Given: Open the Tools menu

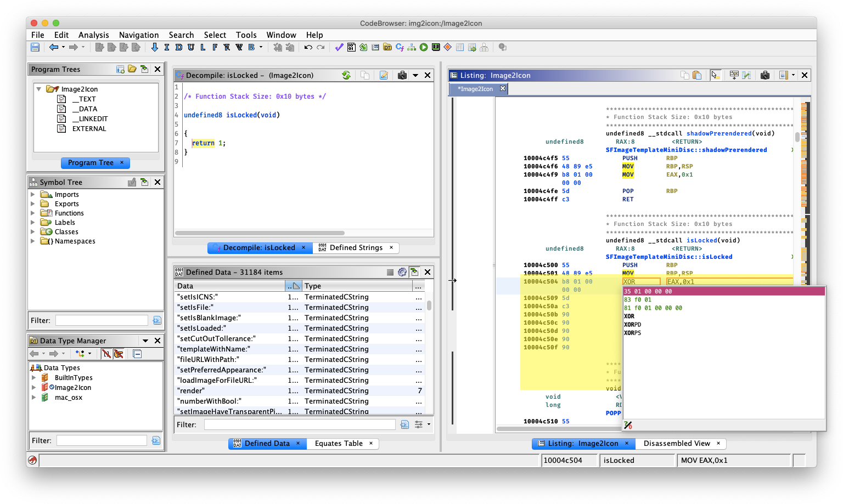Looking at the screenshot, I should click(x=246, y=35).
